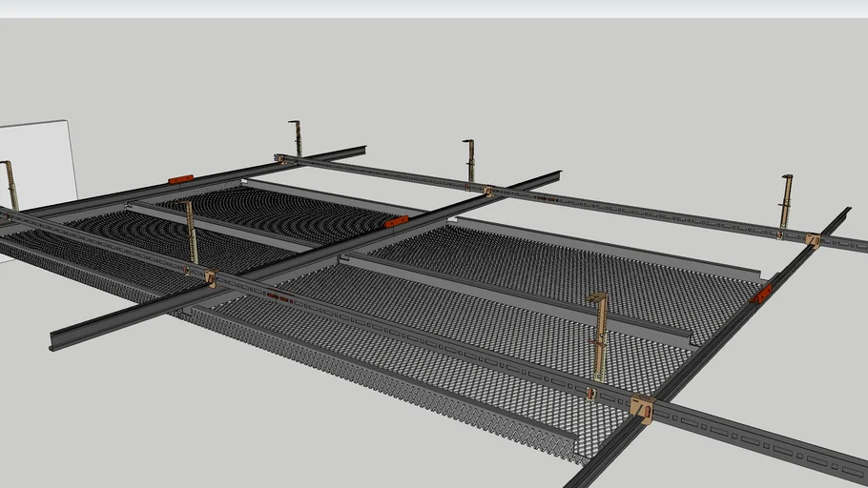Select the white rectangular panel at left edge
The width and height of the screenshot is (868, 488).
pyautogui.click(x=38, y=162)
